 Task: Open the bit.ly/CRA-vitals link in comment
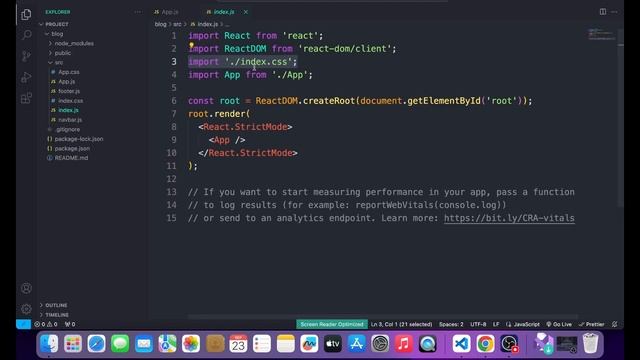[509, 218]
